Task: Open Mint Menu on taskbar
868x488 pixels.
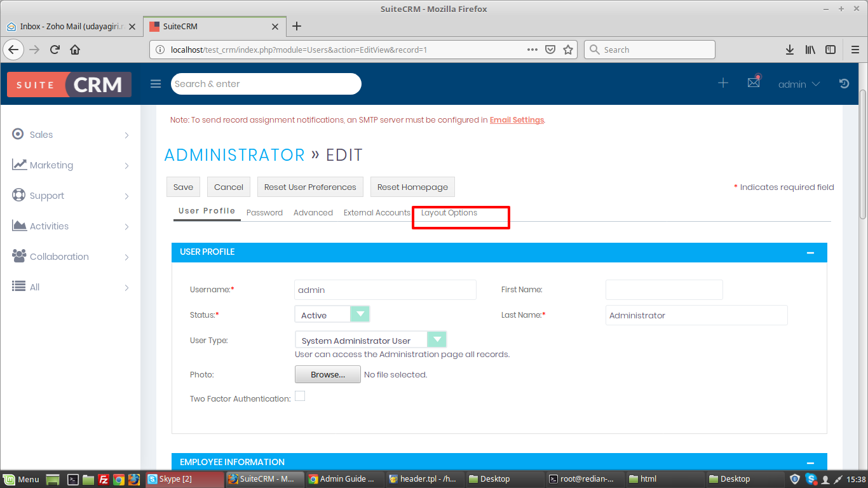Action: point(22,479)
